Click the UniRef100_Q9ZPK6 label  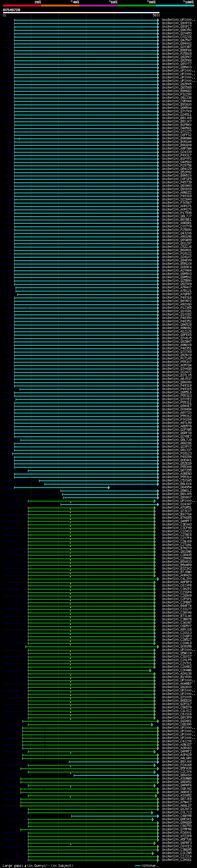[177, 61]
